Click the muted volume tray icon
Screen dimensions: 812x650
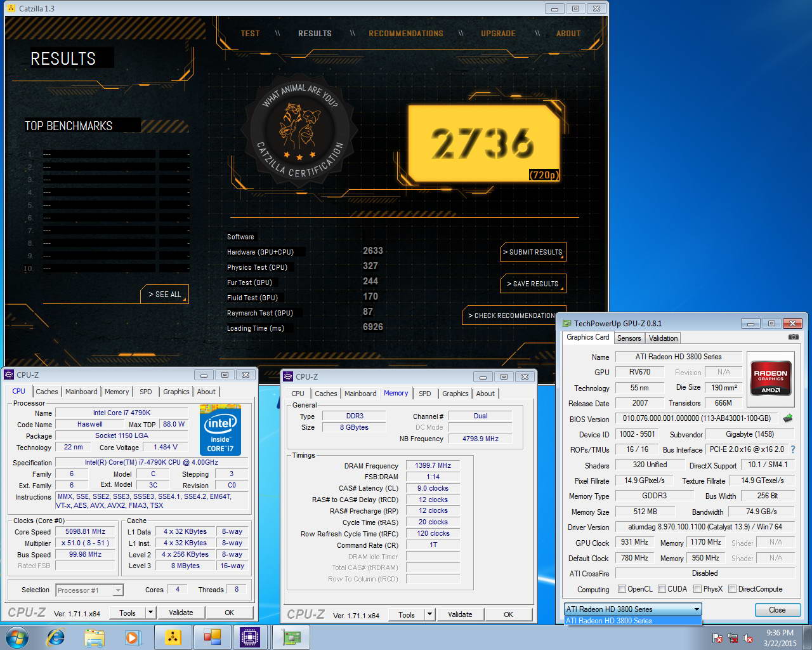point(748,638)
